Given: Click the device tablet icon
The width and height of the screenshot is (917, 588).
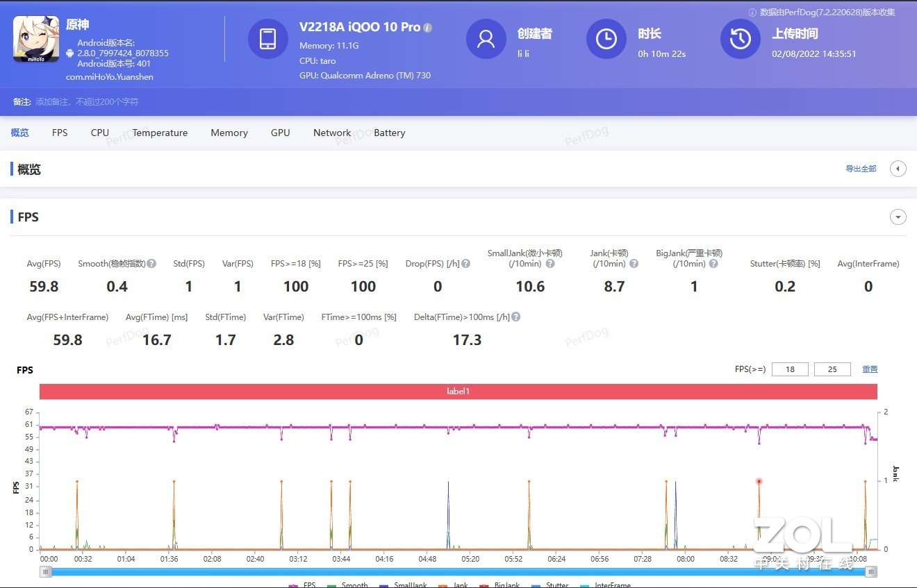Looking at the screenshot, I should click(267, 39).
